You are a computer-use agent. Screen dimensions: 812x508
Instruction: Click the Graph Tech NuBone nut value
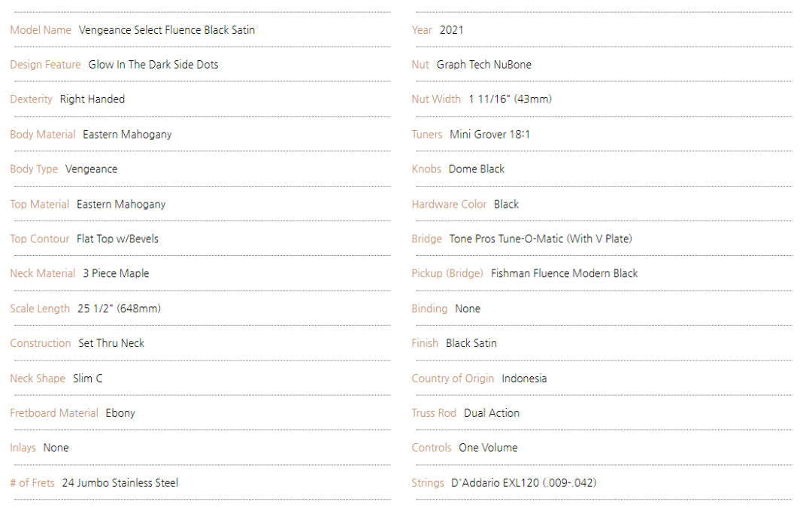pos(484,65)
